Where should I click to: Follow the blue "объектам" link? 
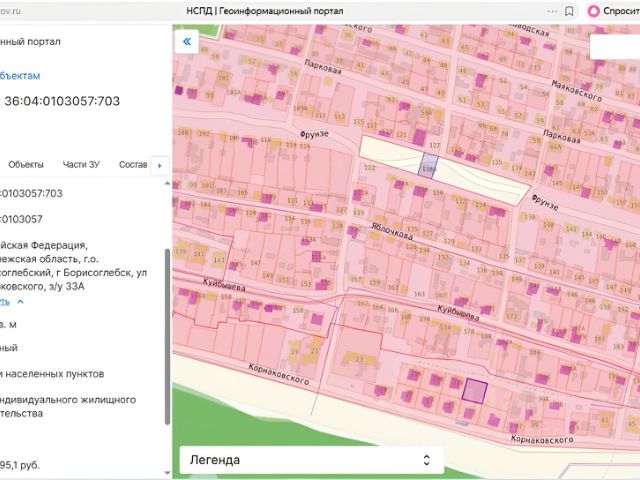tap(20, 76)
